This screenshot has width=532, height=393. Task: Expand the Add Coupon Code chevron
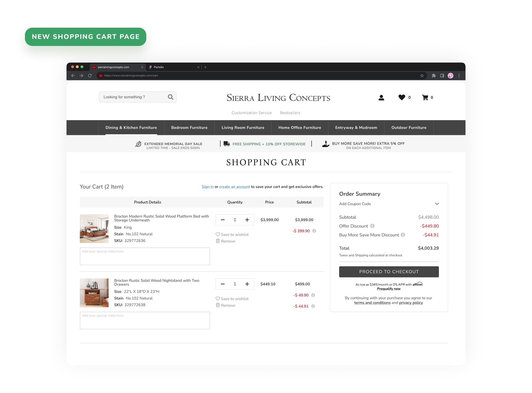coord(437,204)
